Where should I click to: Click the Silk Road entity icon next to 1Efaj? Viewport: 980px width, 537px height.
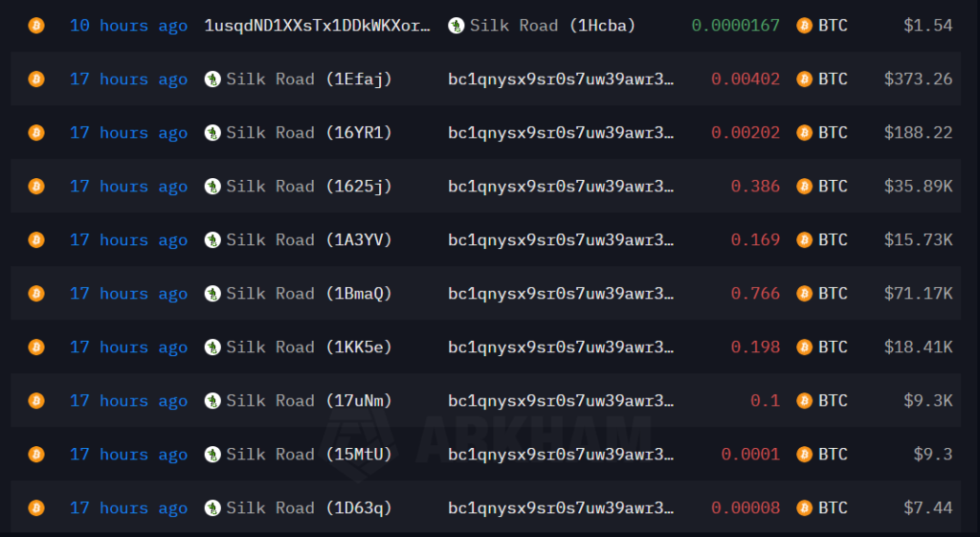212,79
